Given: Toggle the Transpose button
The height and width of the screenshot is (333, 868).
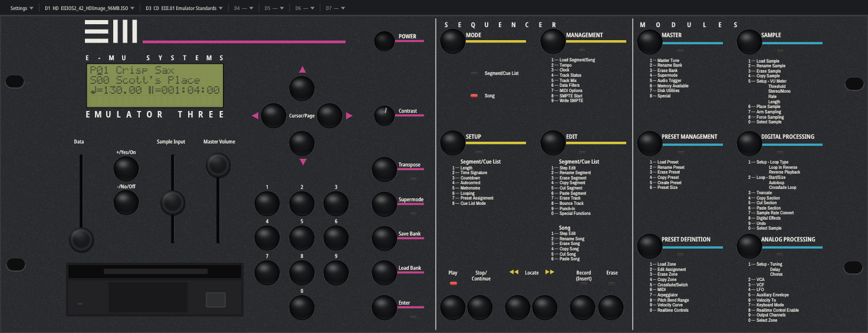Looking at the screenshot, I should [384, 169].
